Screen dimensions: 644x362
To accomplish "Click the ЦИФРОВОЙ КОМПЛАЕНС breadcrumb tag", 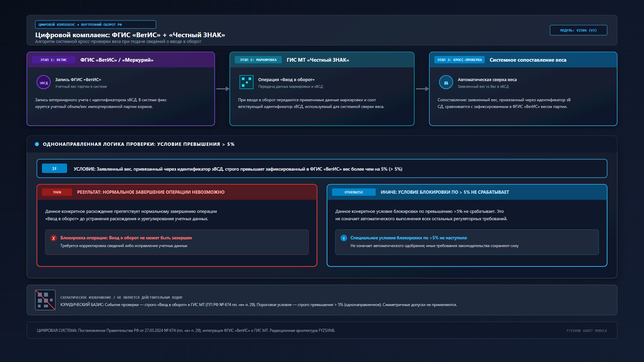I will click(x=96, y=24).
